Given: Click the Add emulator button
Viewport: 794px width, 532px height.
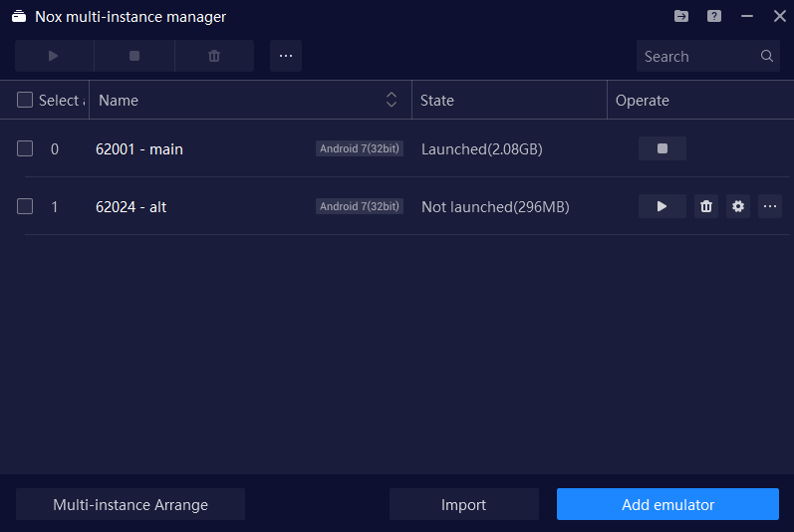Looking at the screenshot, I should (x=667, y=504).
